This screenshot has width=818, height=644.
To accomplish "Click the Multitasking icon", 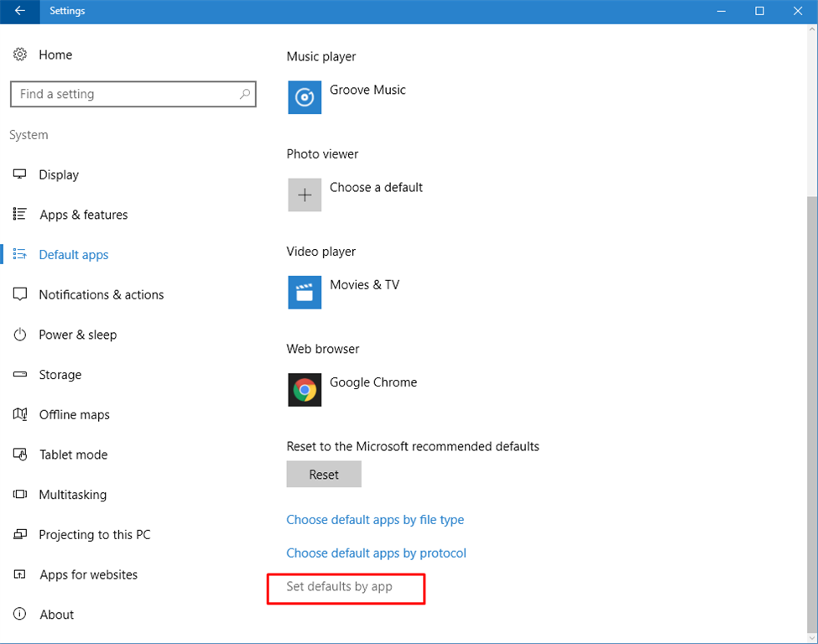I will coord(20,494).
